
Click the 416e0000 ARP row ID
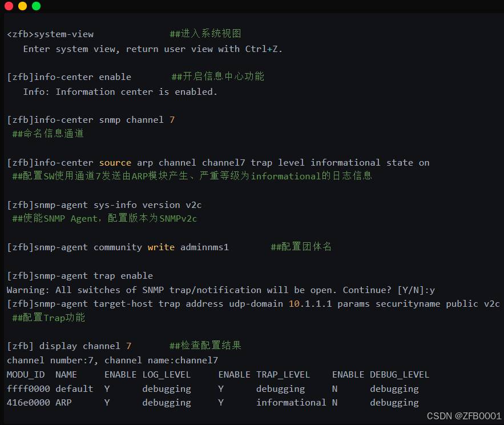(29, 403)
